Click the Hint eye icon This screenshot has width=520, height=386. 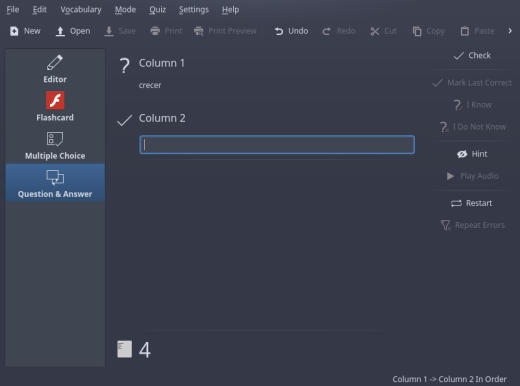click(462, 154)
